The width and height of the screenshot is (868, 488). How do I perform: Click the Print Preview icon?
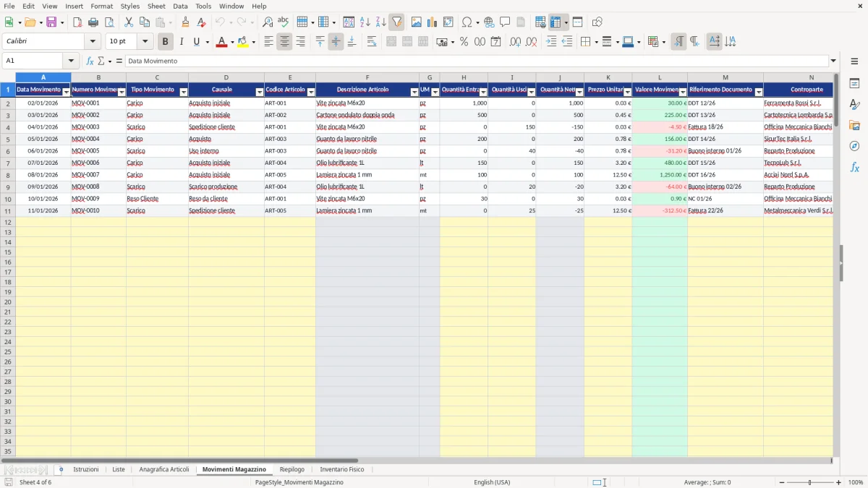(x=109, y=22)
